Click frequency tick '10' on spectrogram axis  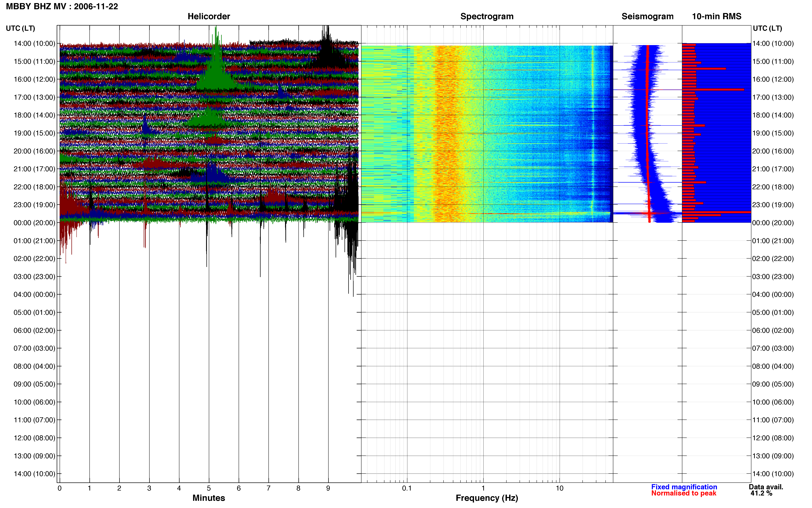coord(559,488)
